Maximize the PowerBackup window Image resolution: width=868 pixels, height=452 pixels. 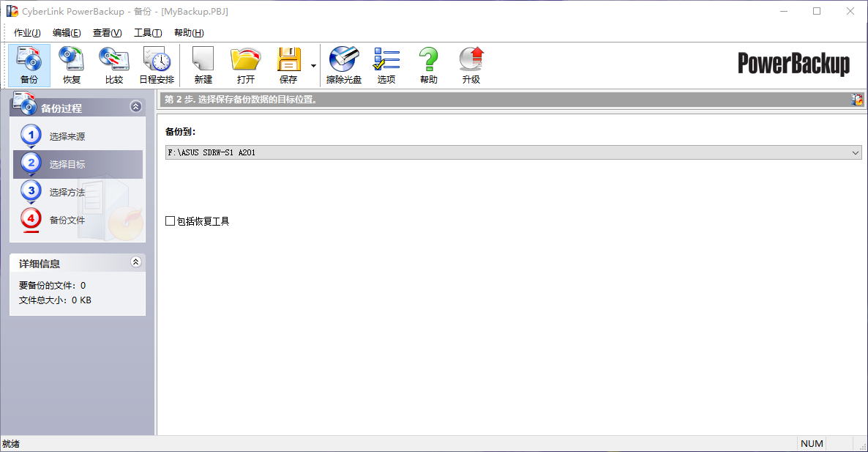pos(817,11)
